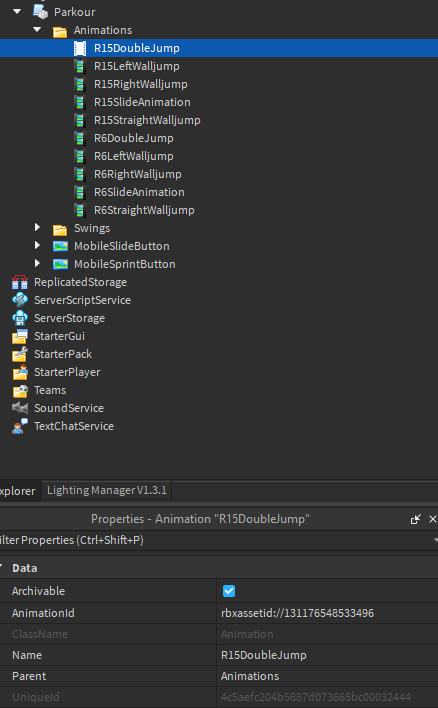Collapse the Parkour tree node
Viewport: 438px width, 708px height.
tap(17, 12)
